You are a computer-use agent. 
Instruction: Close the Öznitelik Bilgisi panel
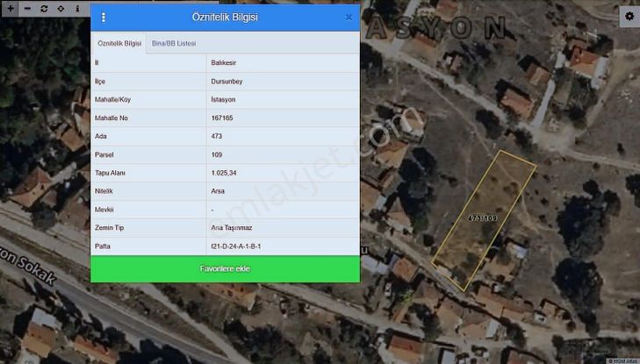coord(349,17)
